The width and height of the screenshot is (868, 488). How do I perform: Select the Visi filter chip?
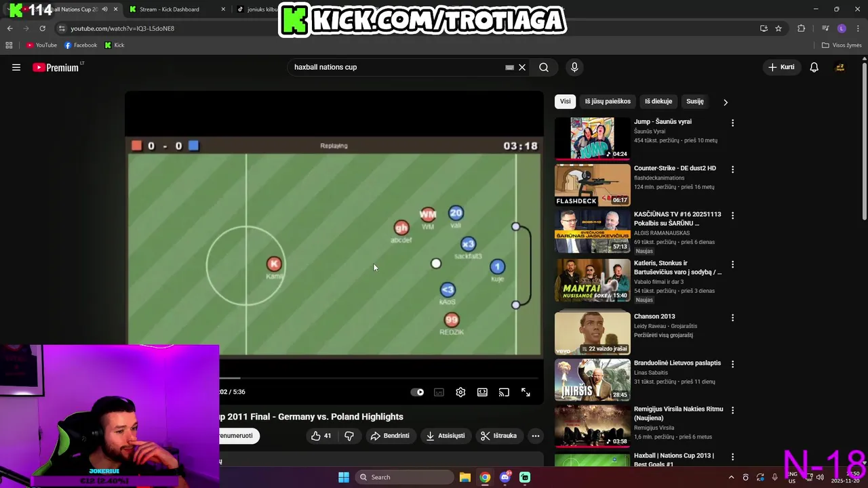pyautogui.click(x=565, y=102)
